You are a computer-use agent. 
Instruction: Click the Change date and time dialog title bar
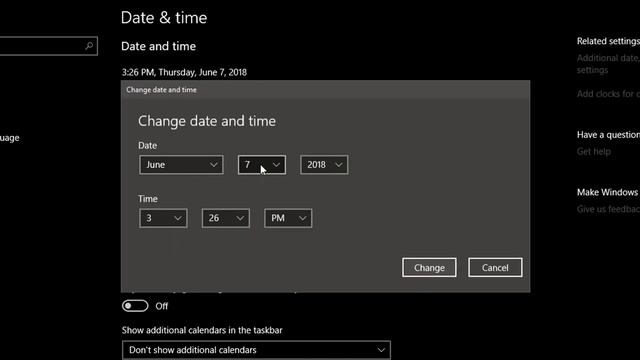click(325, 90)
